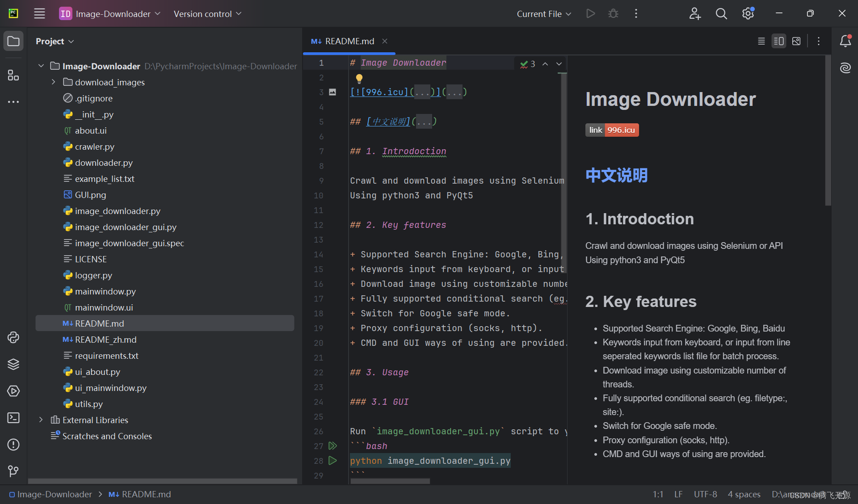Open the editor tab options menu
858x504 pixels.
click(819, 41)
